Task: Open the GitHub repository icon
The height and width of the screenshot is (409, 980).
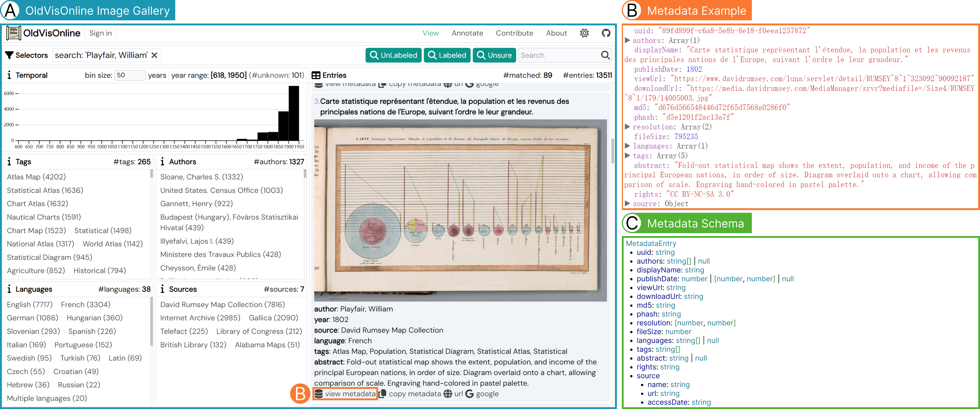Action: [606, 33]
